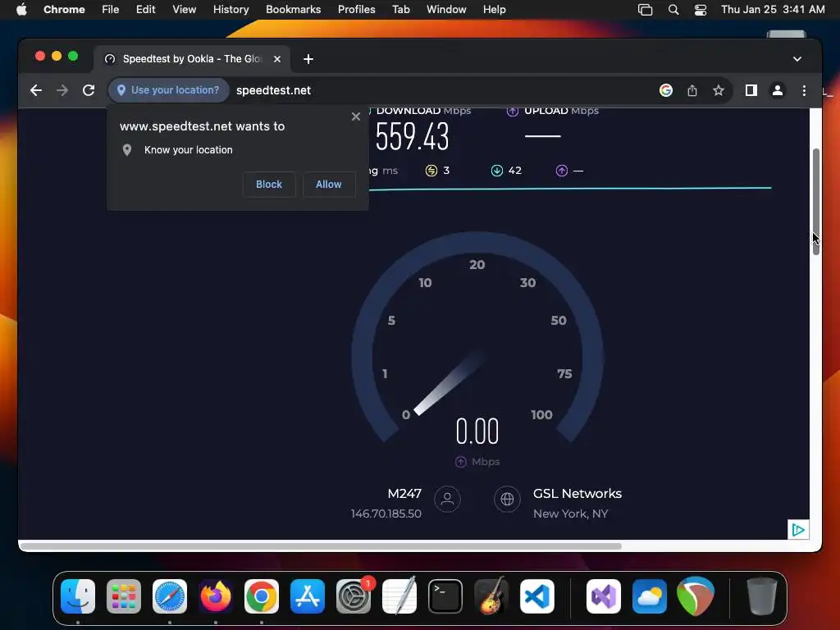The image size is (840, 630).
Task: Click the Google icon in the address bar
Action: 666,90
